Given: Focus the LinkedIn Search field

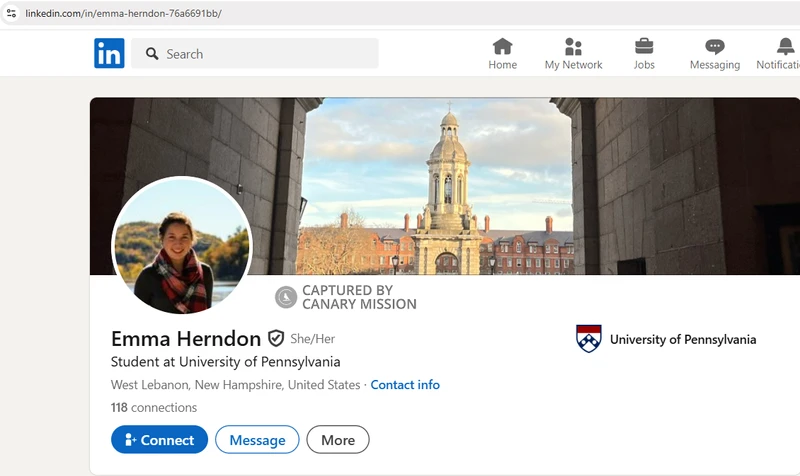Looking at the screenshot, I should tap(255, 54).
